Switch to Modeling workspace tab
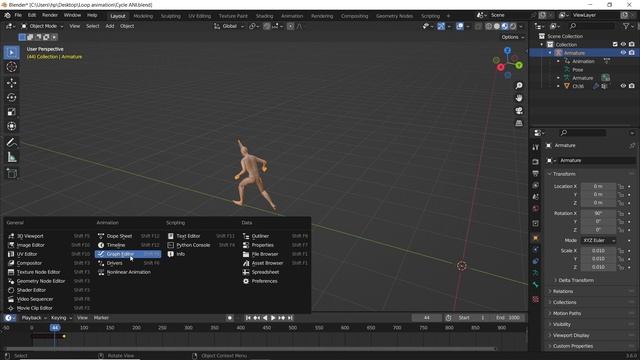 (x=143, y=16)
